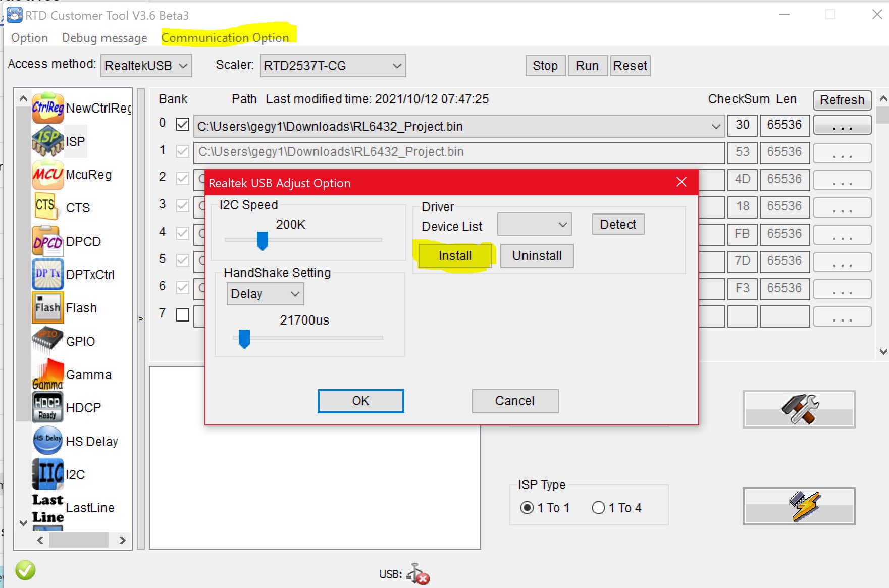889x588 pixels.
Task: Select the ISP chip icon
Action: (48, 141)
